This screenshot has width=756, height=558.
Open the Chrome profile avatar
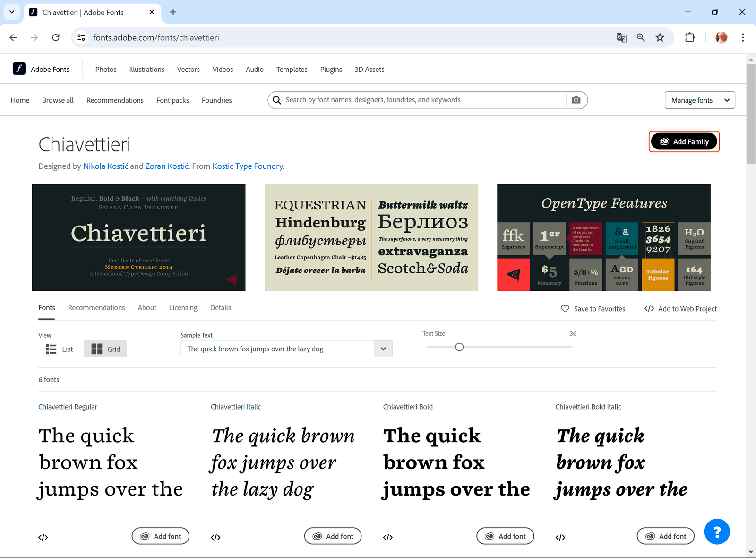(x=722, y=37)
